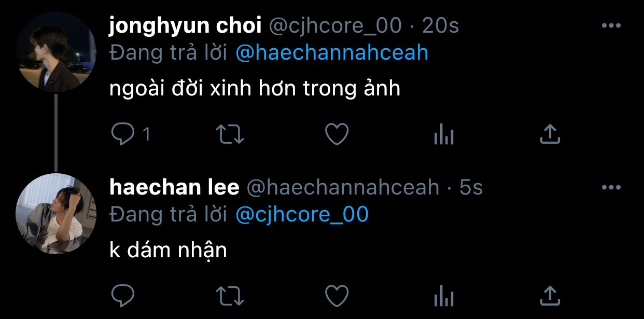
Task: Share jonghyun choi's tweet via upload icon
Action: (550, 134)
